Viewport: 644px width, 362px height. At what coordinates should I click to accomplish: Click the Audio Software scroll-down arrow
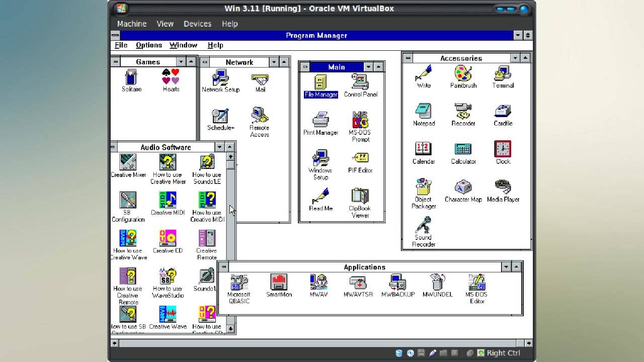pyautogui.click(x=230, y=329)
